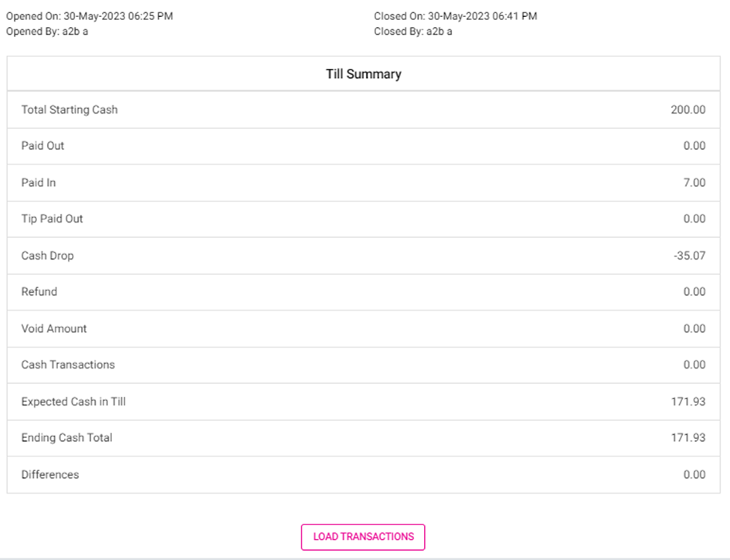Click the LOAD TRANSACTIONS button
Image resolution: width=730 pixels, height=560 pixels.
point(363,537)
